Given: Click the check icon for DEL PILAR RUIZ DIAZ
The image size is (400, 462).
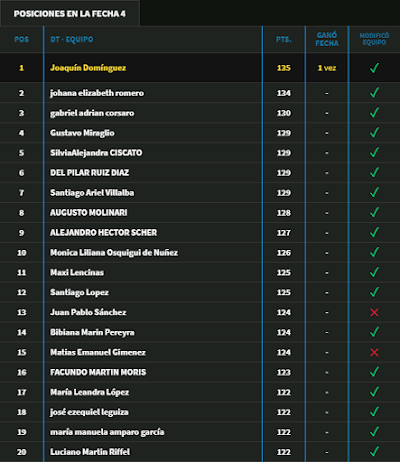Looking at the screenshot, I should [374, 172].
